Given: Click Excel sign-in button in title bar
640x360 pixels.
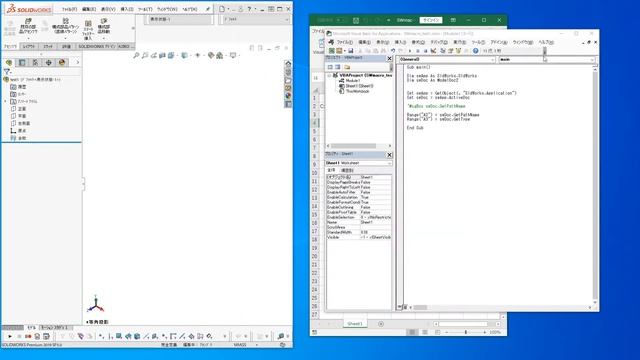Looking at the screenshot, I should [x=431, y=20].
